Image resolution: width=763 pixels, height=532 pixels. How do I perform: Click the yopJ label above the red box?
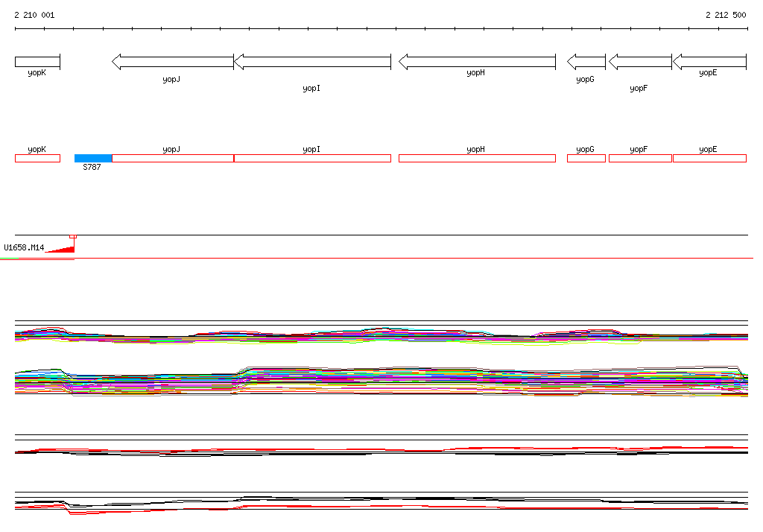click(x=171, y=150)
